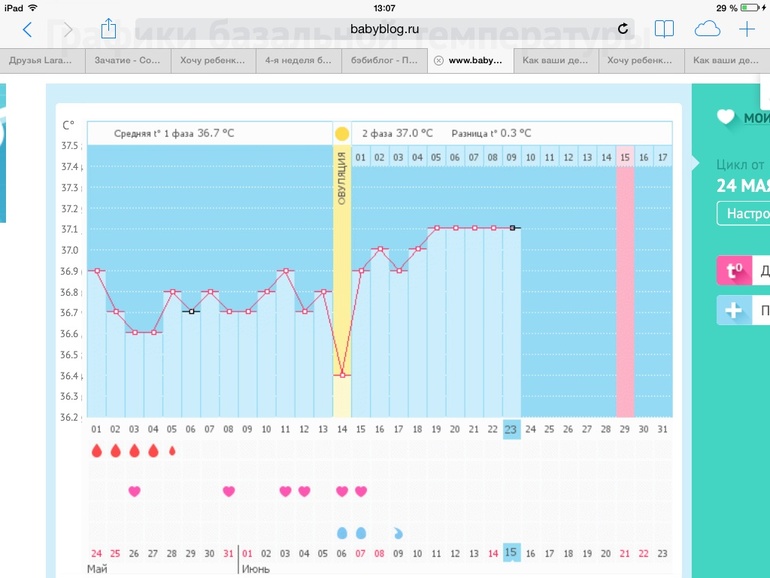Open a new Safari tab with plus
This screenshot has height=578, width=770.
point(746,29)
